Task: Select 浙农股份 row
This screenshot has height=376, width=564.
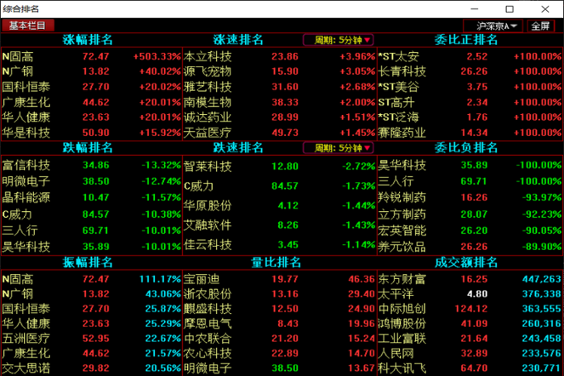Action: (x=279, y=294)
